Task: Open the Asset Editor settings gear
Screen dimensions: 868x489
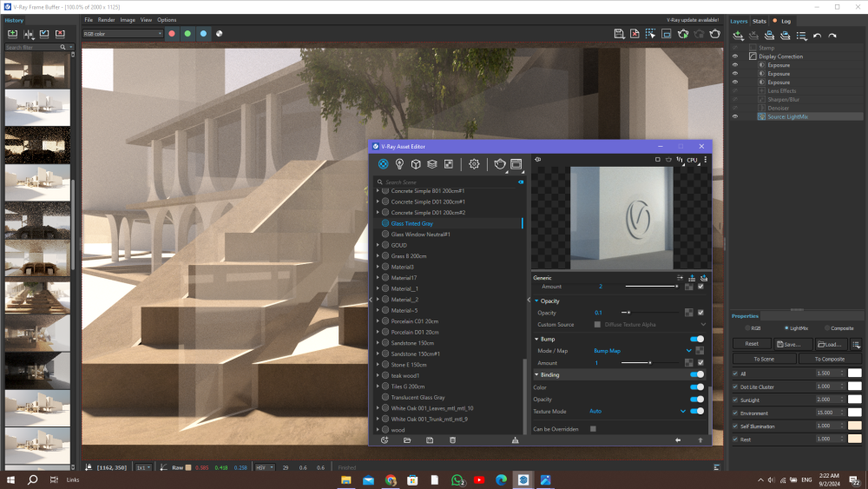Action: (474, 163)
